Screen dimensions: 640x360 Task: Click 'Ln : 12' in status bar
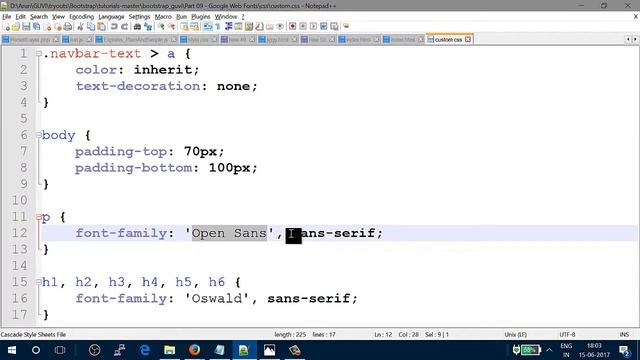pos(383,334)
